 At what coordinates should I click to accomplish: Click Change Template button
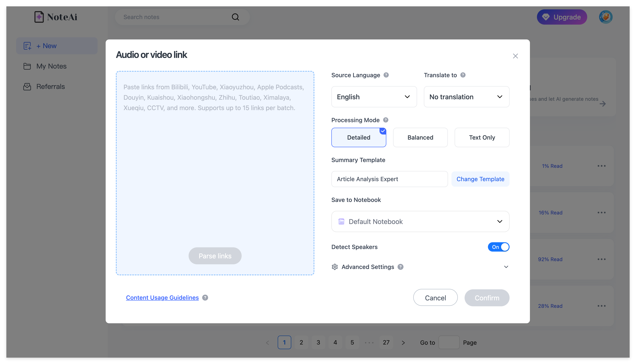pos(480,179)
